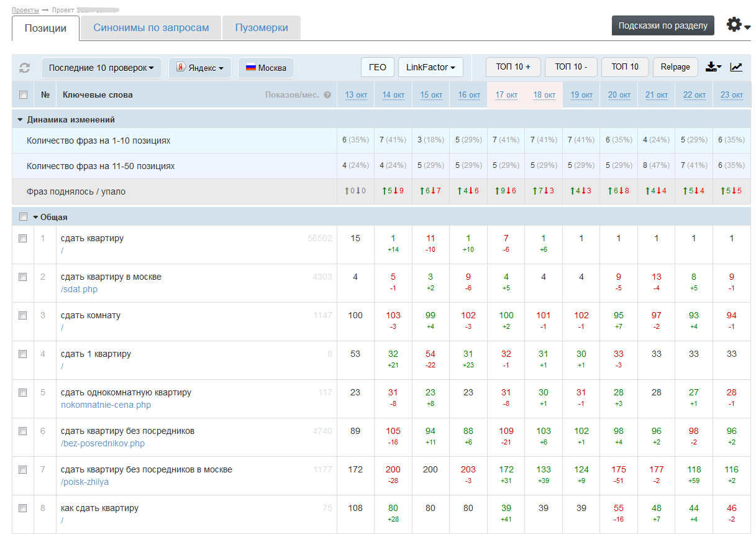Switch to Синонимы по запросам tab
This screenshot has width=756, height=534.
(x=151, y=28)
